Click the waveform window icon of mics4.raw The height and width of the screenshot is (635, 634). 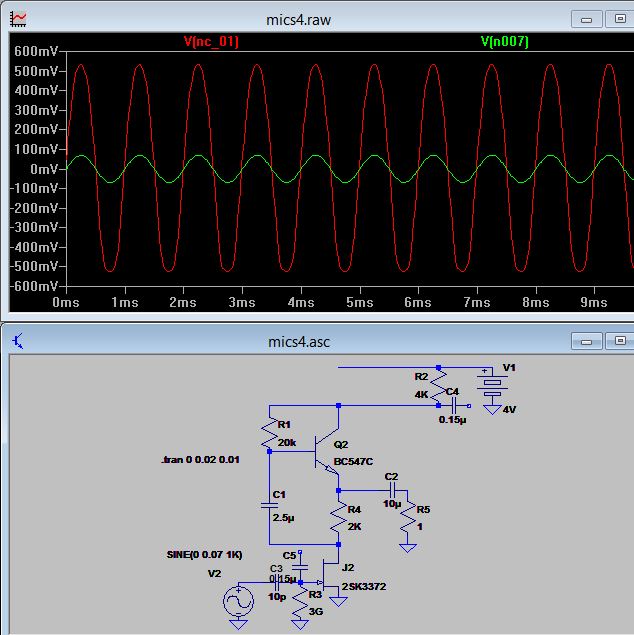tap(19, 18)
